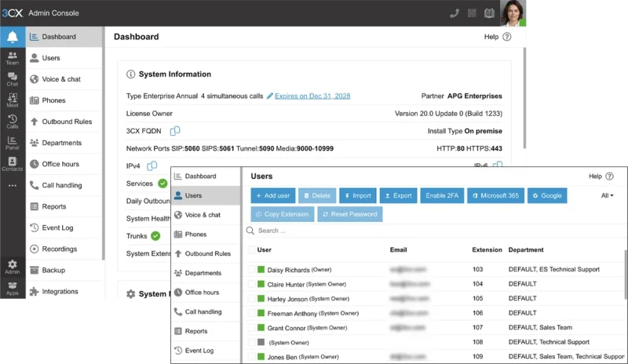The image size is (628, 364).
Task: Copy the 3CX FQDN value
Action: [175, 131]
